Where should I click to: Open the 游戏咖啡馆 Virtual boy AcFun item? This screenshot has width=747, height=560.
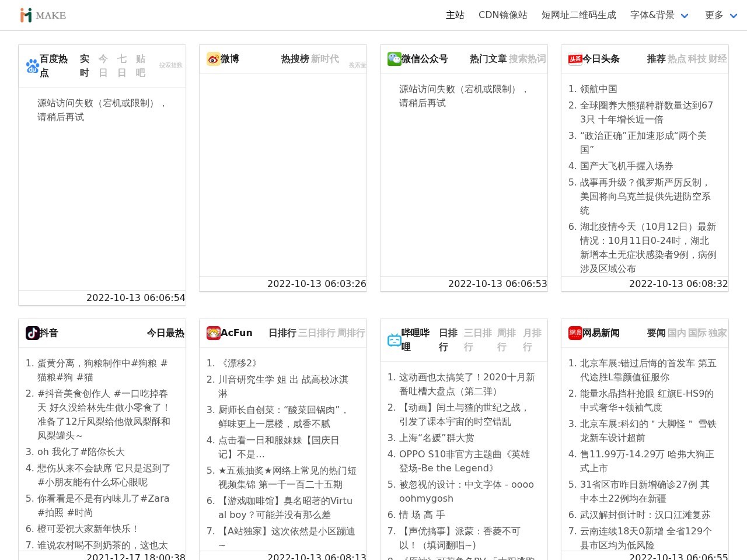coord(285,508)
